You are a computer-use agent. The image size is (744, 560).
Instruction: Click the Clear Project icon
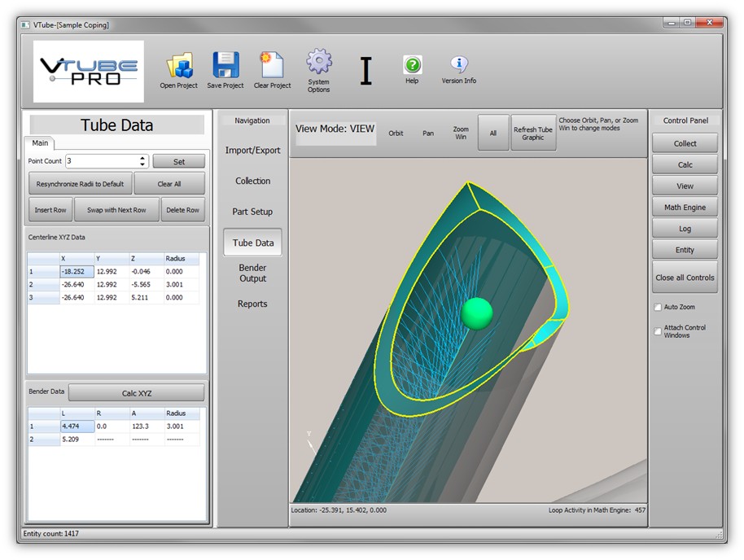(x=271, y=65)
